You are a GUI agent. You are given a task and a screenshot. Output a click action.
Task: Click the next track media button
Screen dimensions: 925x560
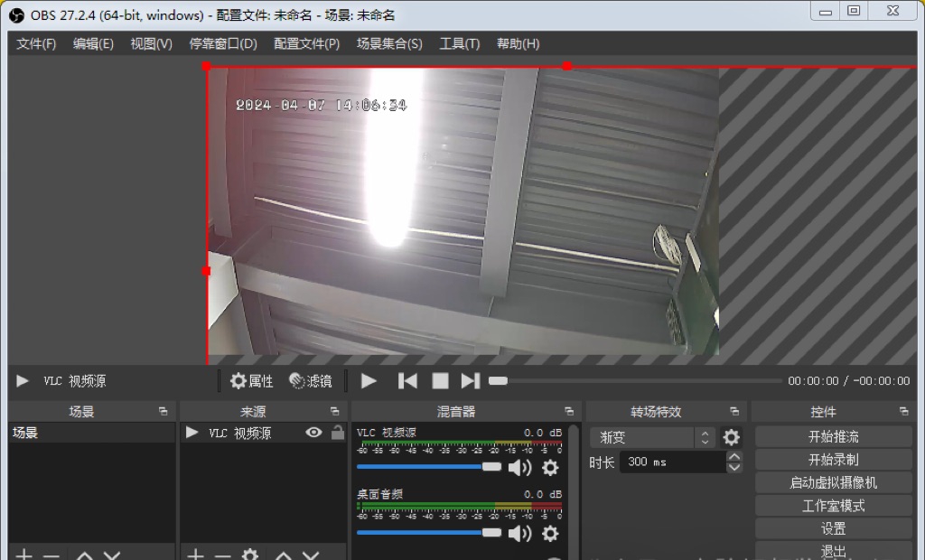[471, 381]
